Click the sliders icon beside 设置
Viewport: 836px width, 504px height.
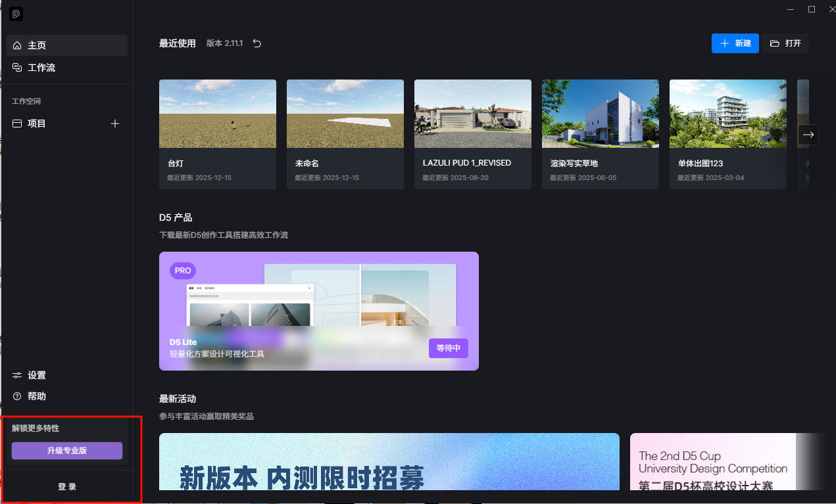[17, 375]
